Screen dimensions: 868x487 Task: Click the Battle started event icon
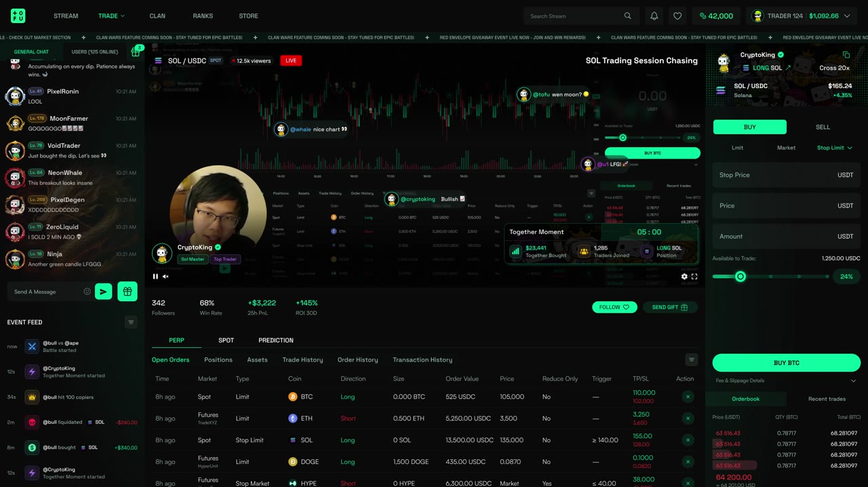(x=32, y=347)
